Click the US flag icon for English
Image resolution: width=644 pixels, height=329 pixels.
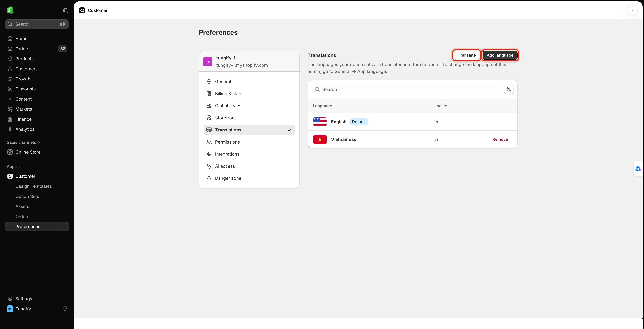click(320, 122)
